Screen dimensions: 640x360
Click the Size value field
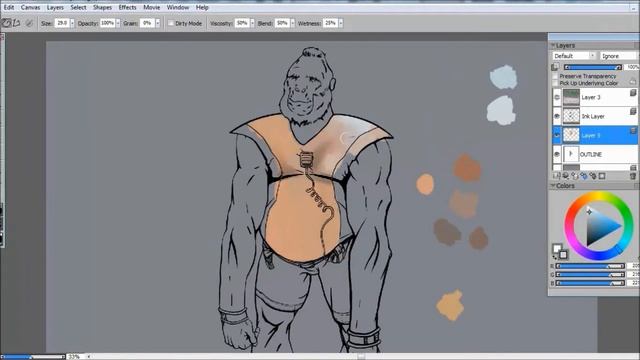point(62,23)
